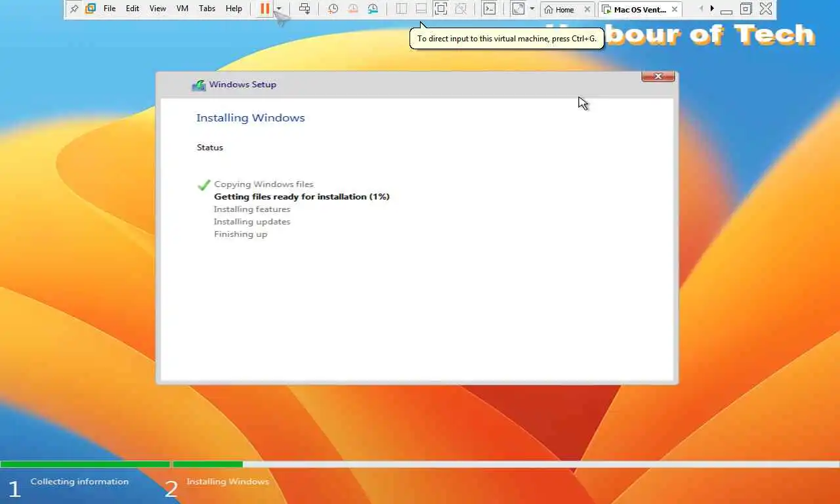The width and height of the screenshot is (840, 504).
Task: Toggle the thumbnail bar view icon
Action: 421,9
